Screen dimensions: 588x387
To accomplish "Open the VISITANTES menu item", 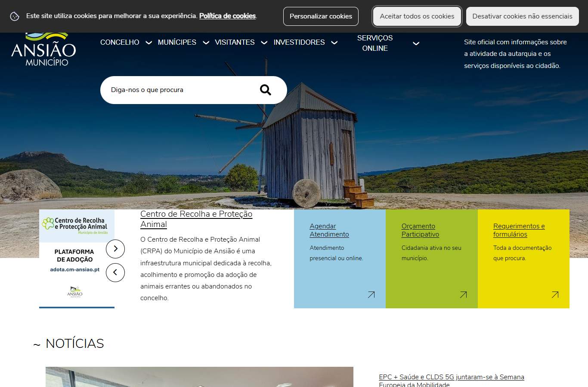I will pyautogui.click(x=235, y=42).
